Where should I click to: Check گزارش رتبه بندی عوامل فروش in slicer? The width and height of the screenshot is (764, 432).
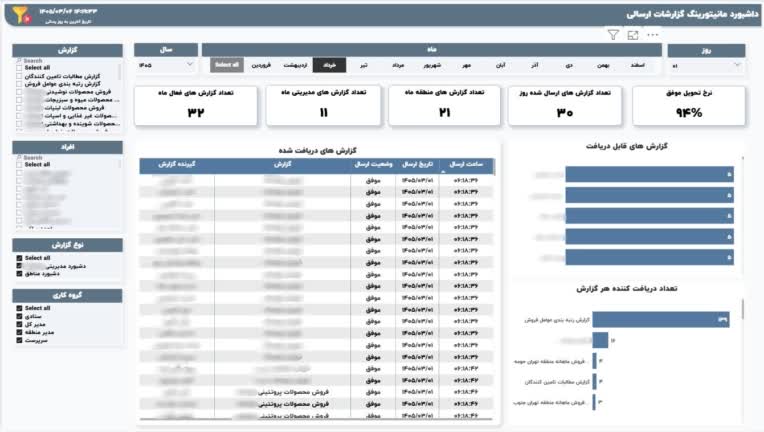(19, 84)
